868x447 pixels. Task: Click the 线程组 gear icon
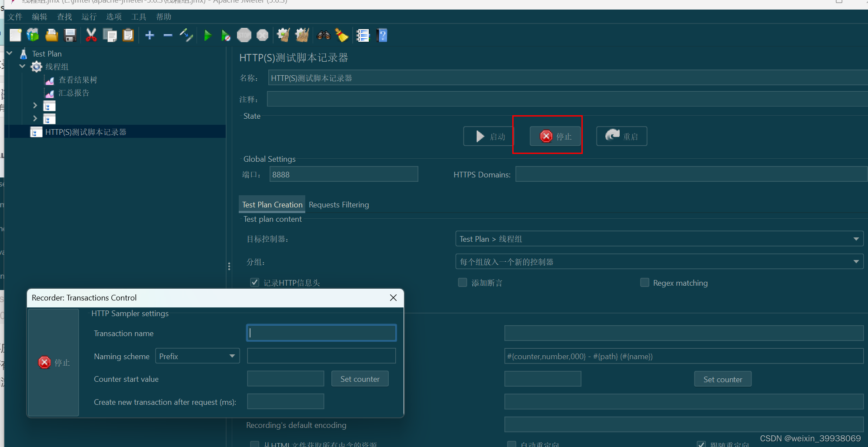point(37,67)
